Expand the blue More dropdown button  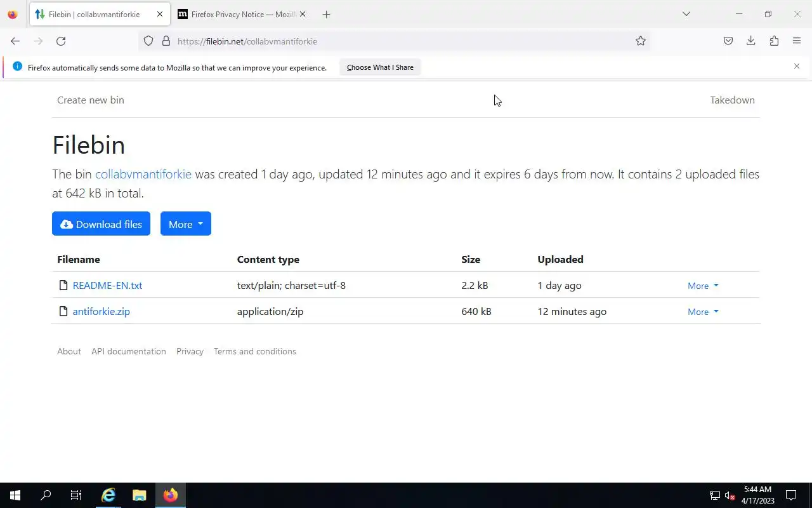(186, 224)
